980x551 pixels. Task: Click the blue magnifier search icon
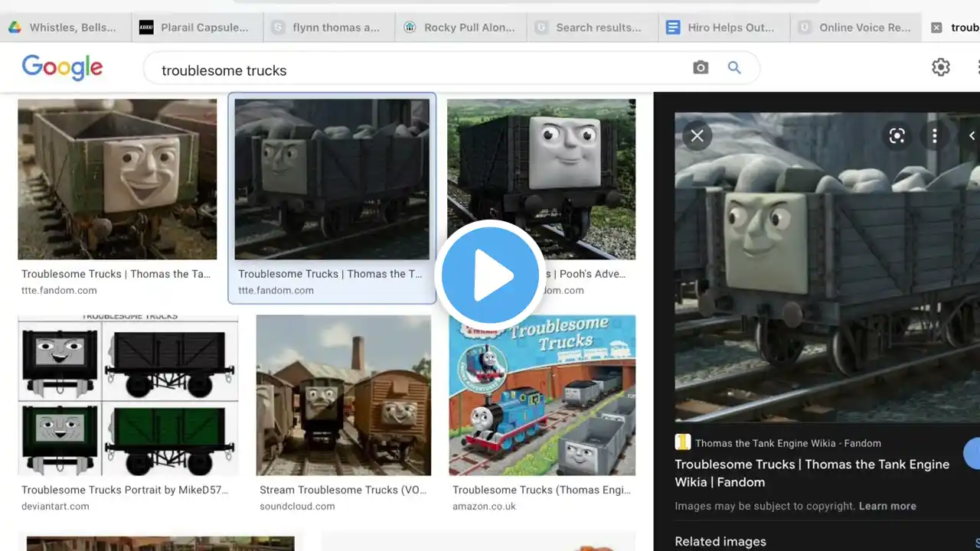[734, 68]
